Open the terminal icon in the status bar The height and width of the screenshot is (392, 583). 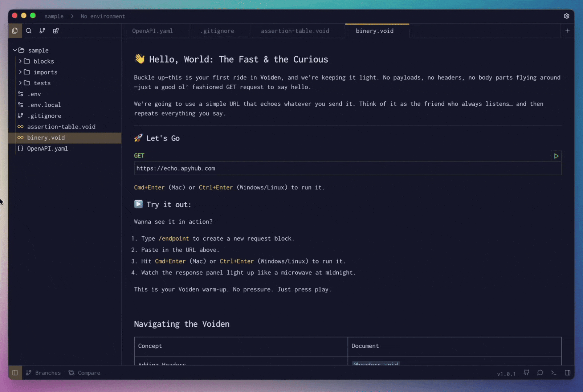click(x=554, y=373)
